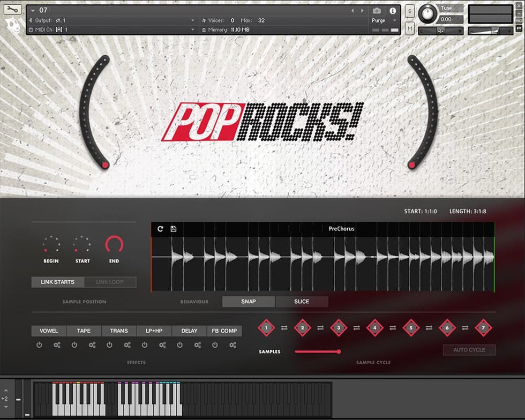525x420 pixels.
Task: Open the VOWEL effect settings gears
Action: coord(57,345)
